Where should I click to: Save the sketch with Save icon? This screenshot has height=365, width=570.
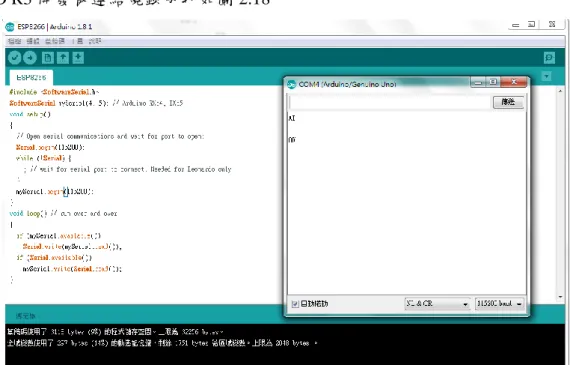(78, 57)
